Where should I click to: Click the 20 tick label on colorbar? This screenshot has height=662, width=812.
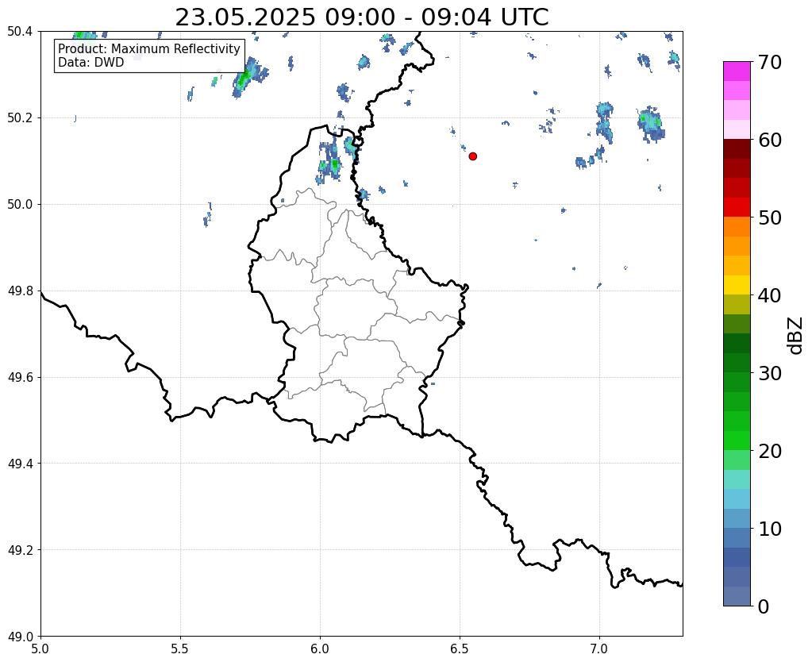tap(770, 451)
